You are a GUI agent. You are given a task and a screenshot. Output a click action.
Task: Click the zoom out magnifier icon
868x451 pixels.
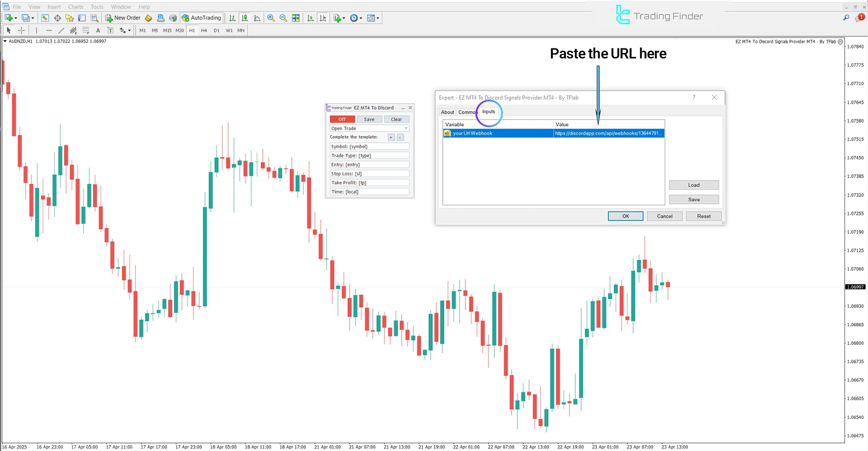coord(283,18)
